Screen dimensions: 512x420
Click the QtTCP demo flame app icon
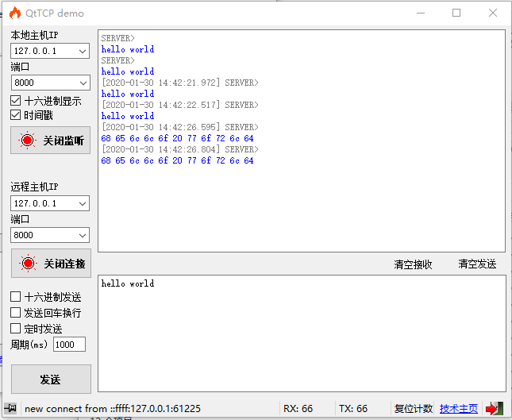point(15,13)
